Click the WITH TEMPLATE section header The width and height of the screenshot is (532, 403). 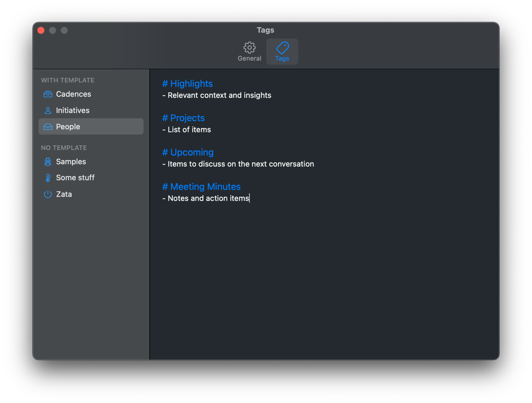(68, 80)
